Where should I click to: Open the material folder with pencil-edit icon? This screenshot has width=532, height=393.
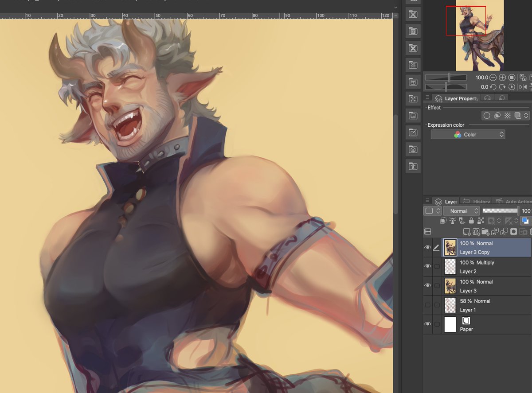coord(413,132)
